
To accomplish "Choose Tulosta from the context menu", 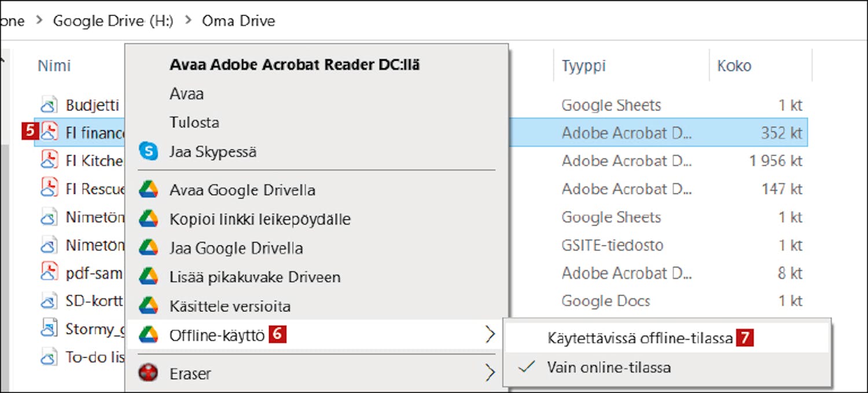I will 194,123.
